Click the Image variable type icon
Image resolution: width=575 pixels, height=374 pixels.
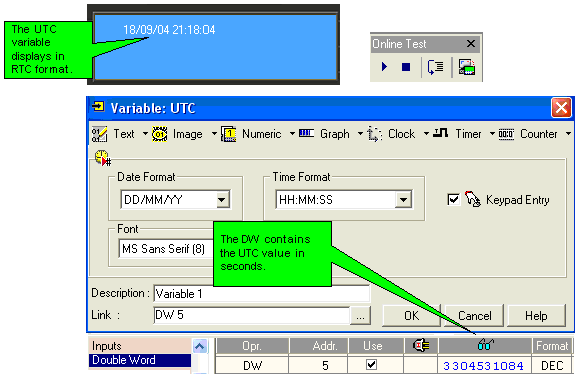pos(160,134)
